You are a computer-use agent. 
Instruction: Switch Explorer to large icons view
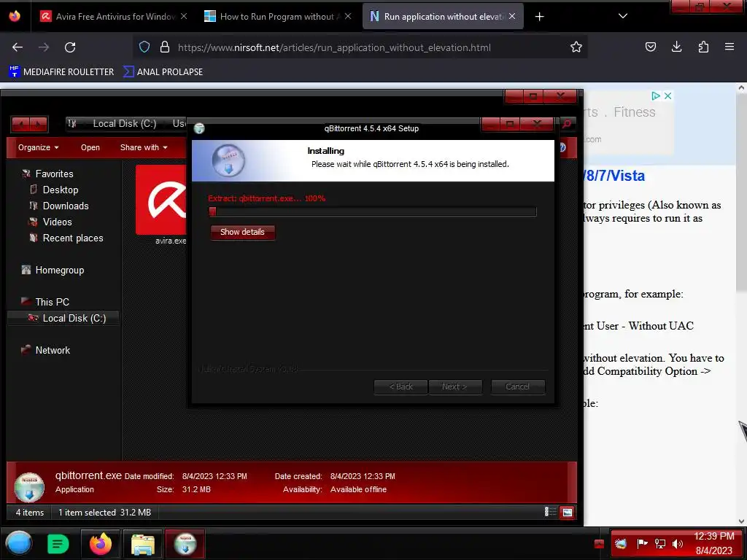click(x=567, y=513)
